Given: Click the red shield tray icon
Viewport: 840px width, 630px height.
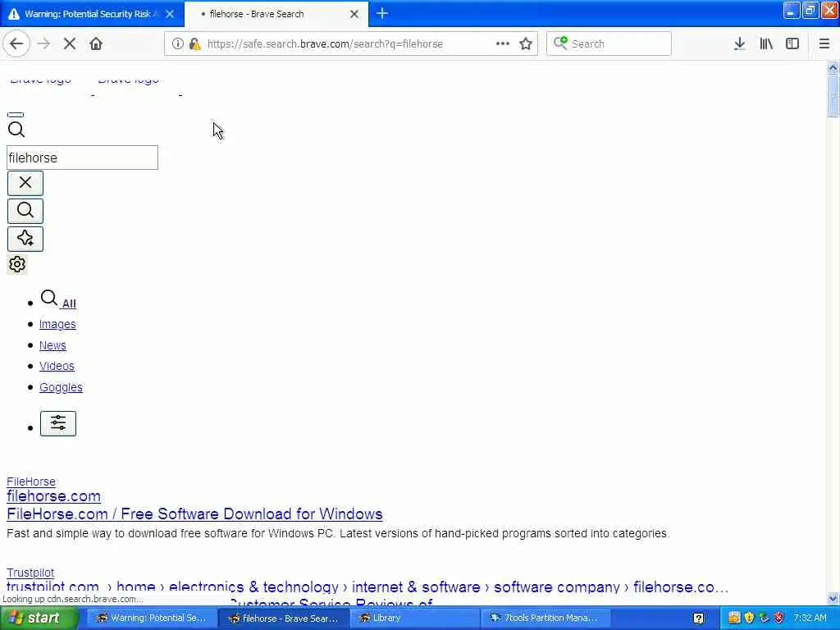Looking at the screenshot, I should point(779,619).
